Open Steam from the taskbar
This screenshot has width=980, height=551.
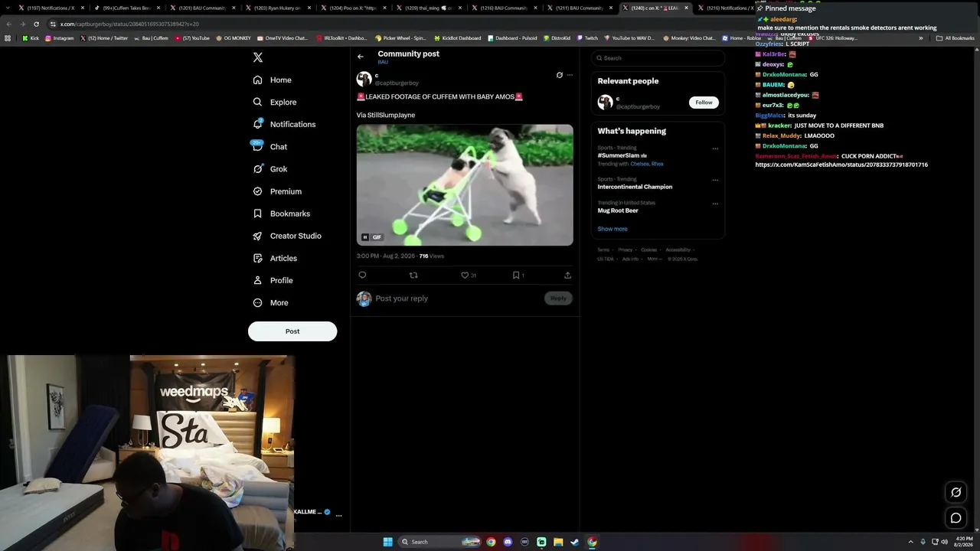tap(575, 542)
